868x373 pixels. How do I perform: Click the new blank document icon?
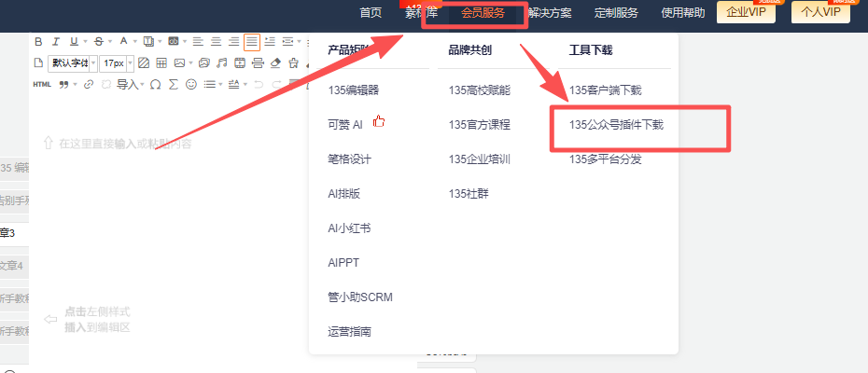point(38,62)
